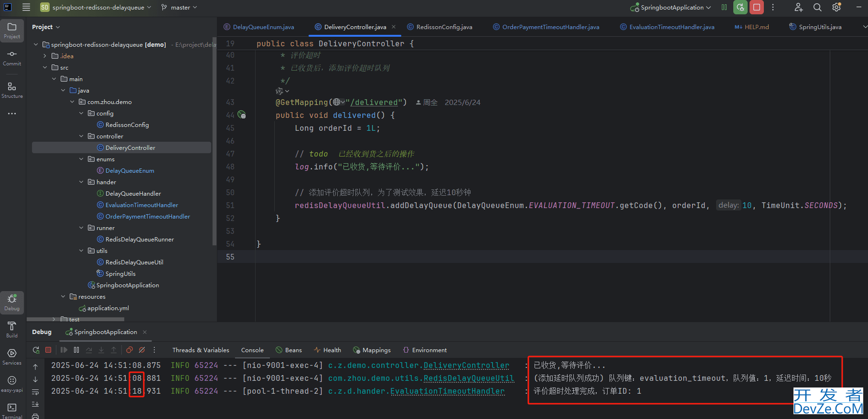
Task: Open the project name dropdown
Action: pos(96,7)
